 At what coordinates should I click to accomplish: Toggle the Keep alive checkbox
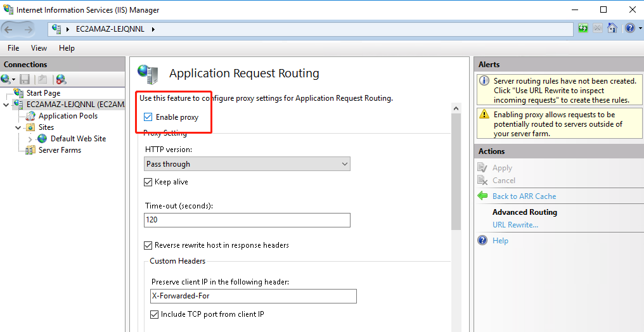pos(148,182)
